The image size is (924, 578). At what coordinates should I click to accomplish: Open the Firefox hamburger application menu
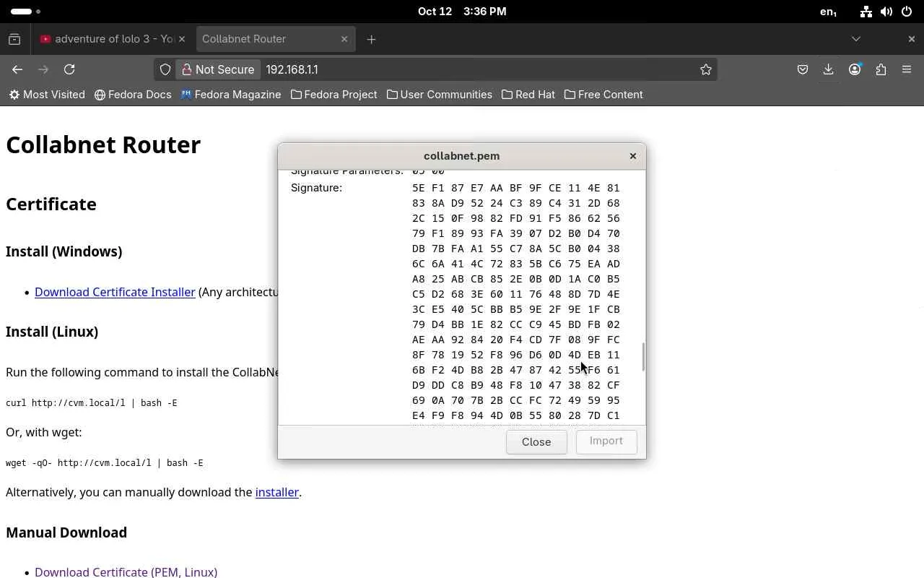point(907,69)
